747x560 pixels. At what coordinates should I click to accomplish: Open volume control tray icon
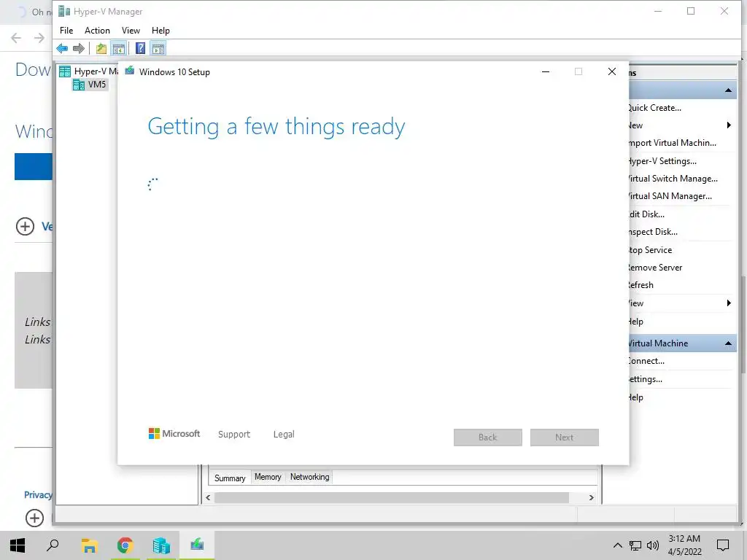[653, 545]
